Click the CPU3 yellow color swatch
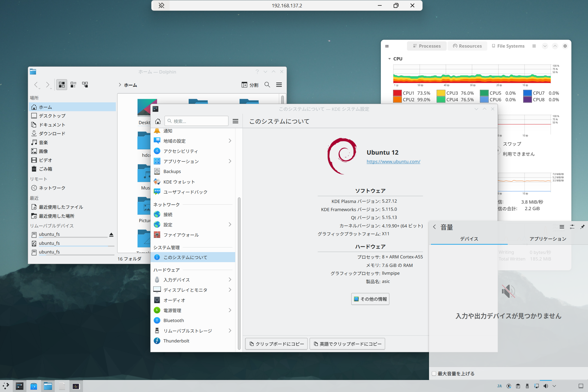This screenshot has height=392, width=588. [441, 93]
